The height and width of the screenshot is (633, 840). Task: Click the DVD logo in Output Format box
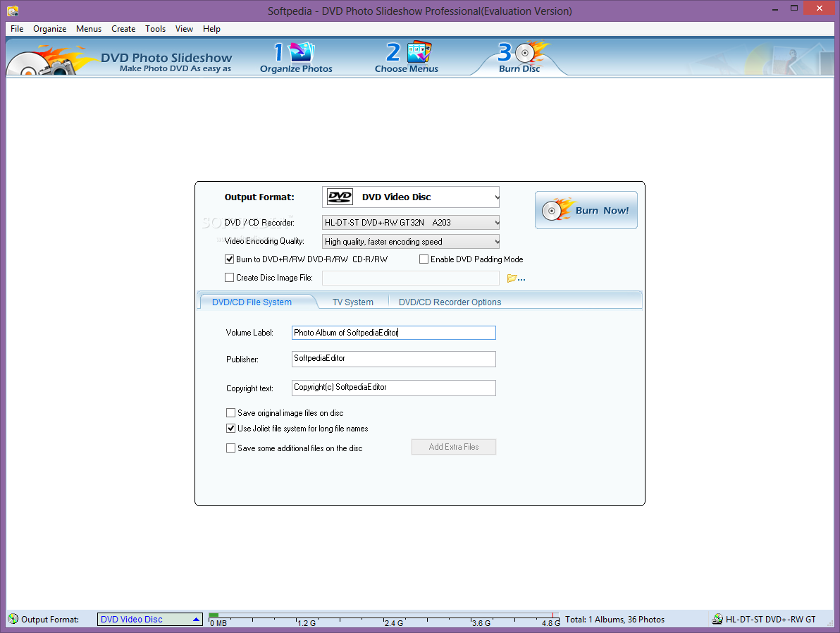(x=340, y=197)
